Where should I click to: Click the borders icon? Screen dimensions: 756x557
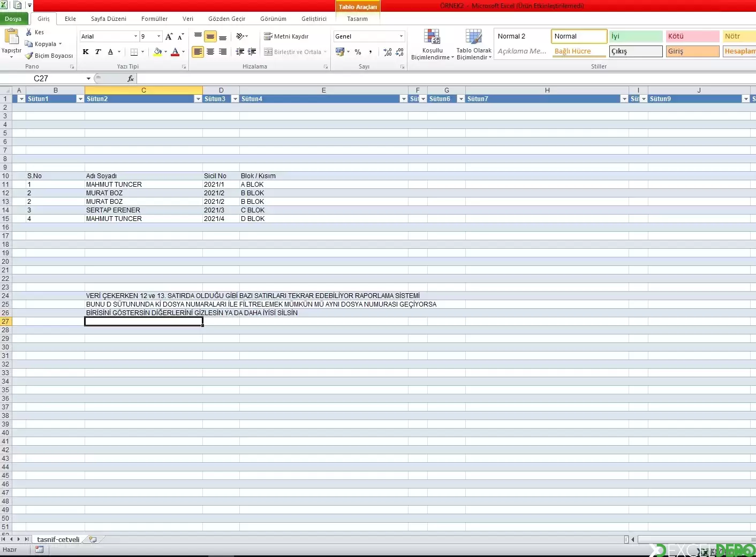pos(134,52)
